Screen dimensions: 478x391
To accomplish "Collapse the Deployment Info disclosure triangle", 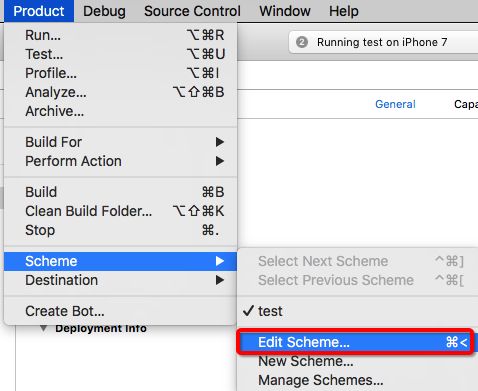I will pos(43,328).
